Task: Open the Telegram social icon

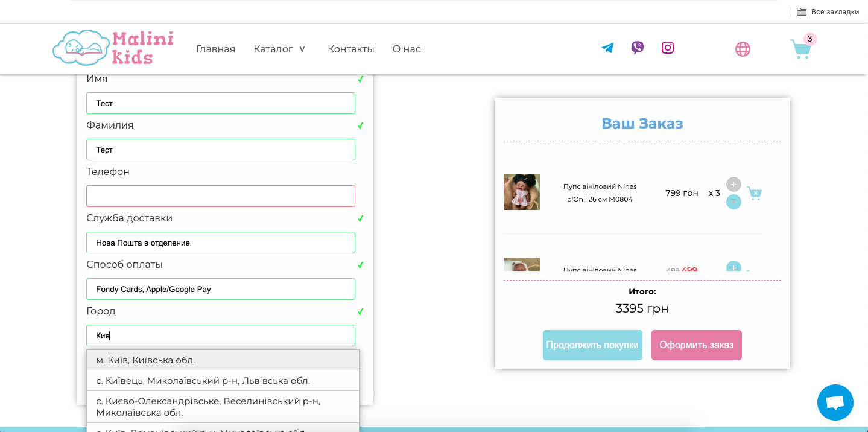Action: [x=607, y=48]
